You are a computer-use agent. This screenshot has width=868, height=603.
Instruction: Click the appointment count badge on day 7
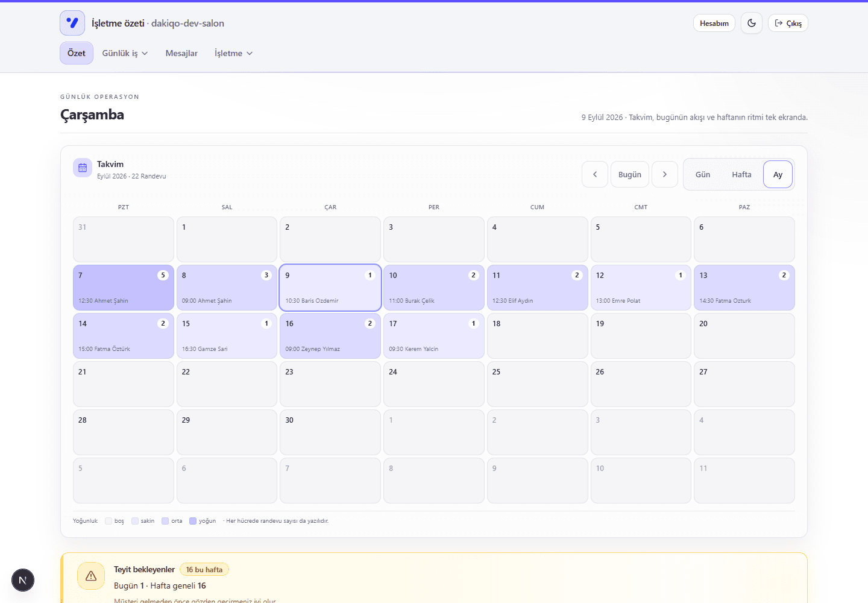[163, 275]
